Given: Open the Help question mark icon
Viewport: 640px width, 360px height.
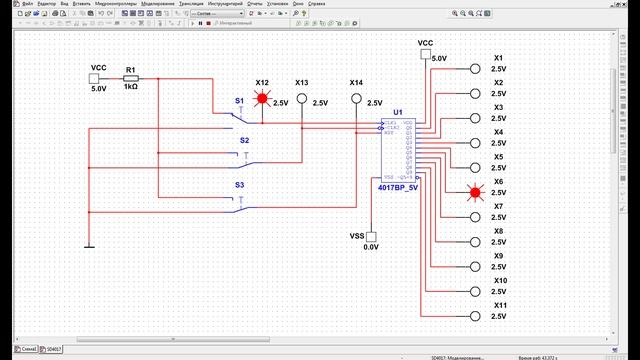Looking at the screenshot, I should point(304,13).
